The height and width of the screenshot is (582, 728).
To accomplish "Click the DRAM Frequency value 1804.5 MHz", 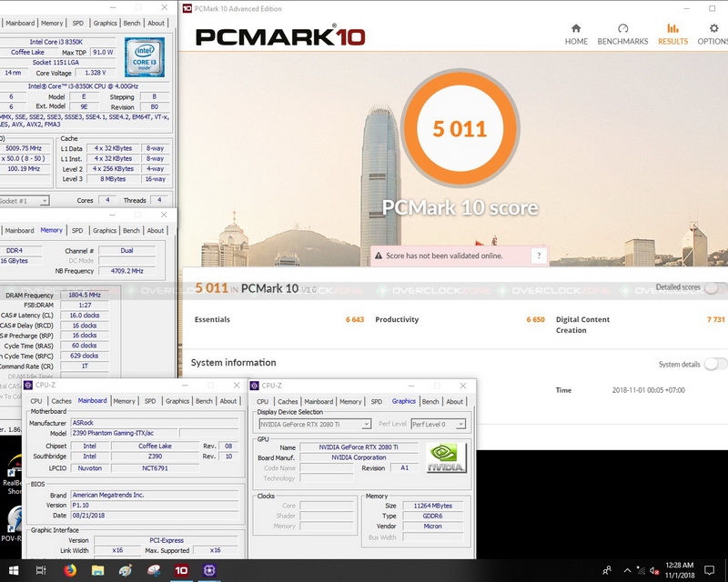I will click(x=85, y=296).
